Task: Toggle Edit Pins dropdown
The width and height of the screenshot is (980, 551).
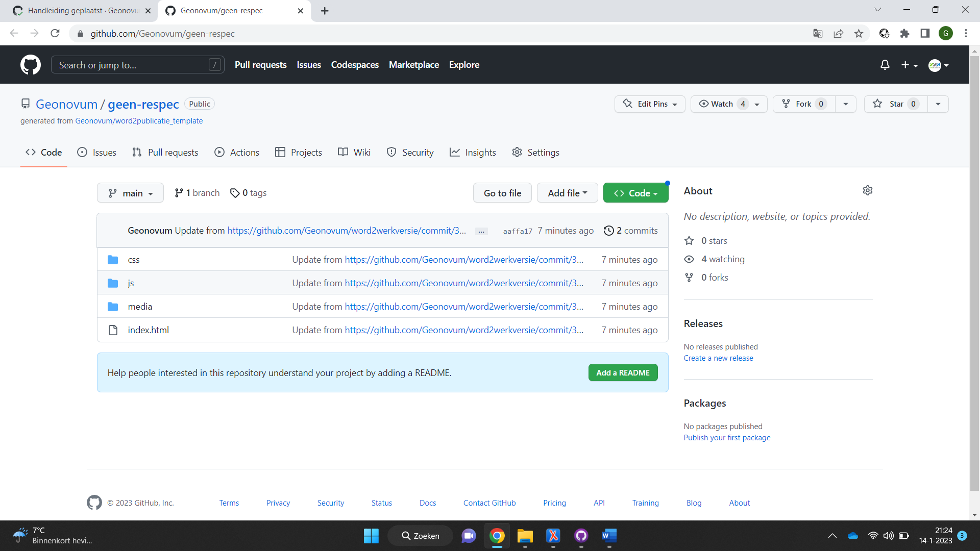Action: coord(674,104)
